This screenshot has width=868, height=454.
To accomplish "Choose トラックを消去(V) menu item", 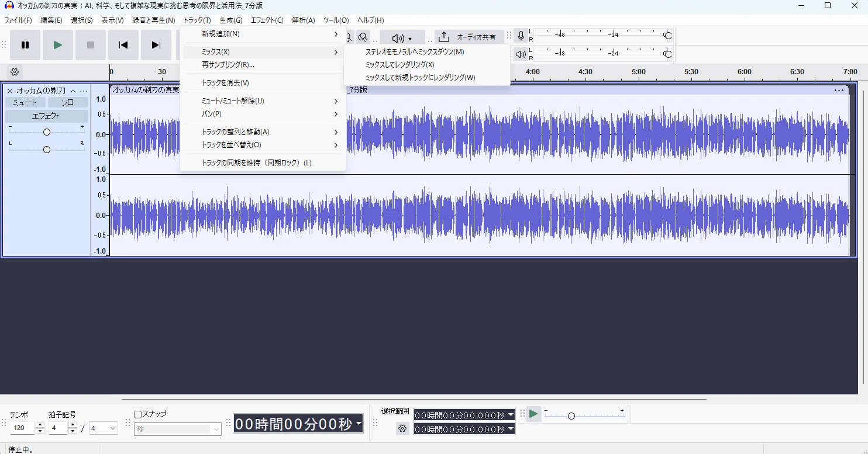I will 263,83.
